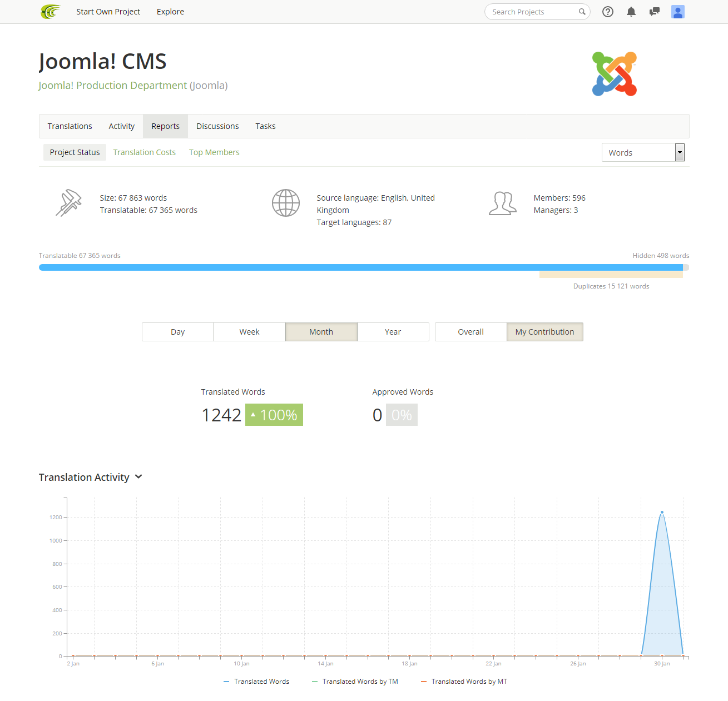Expand the Translation Activity chart selector
The height and width of the screenshot is (701, 728).
(x=138, y=477)
